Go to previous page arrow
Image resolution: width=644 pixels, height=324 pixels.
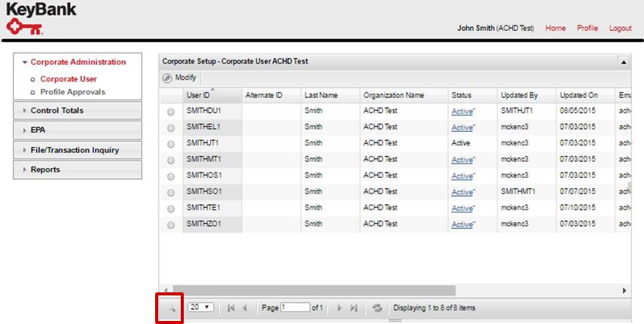(x=245, y=307)
